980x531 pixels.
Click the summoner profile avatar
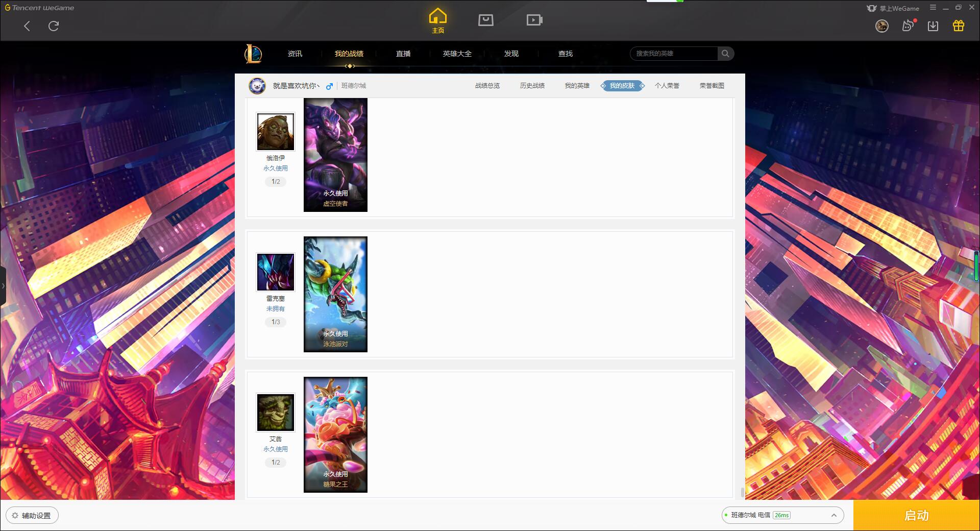pyautogui.click(x=257, y=86)
